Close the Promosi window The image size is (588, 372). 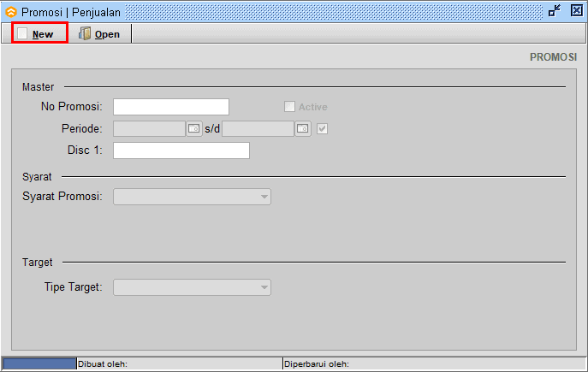pos(576,11)
